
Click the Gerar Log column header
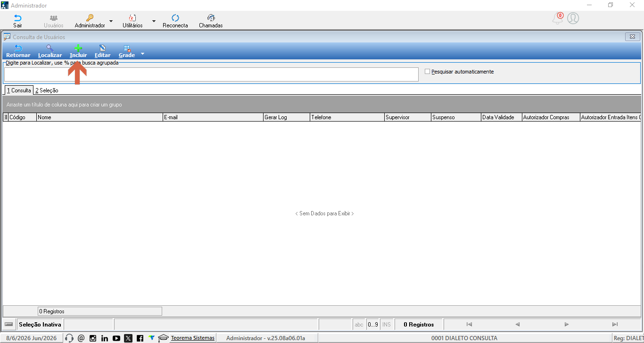point(287,117)
